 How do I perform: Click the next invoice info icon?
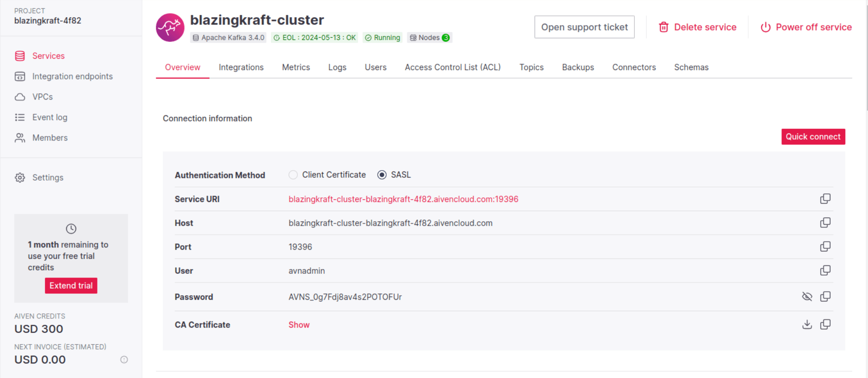124,359
